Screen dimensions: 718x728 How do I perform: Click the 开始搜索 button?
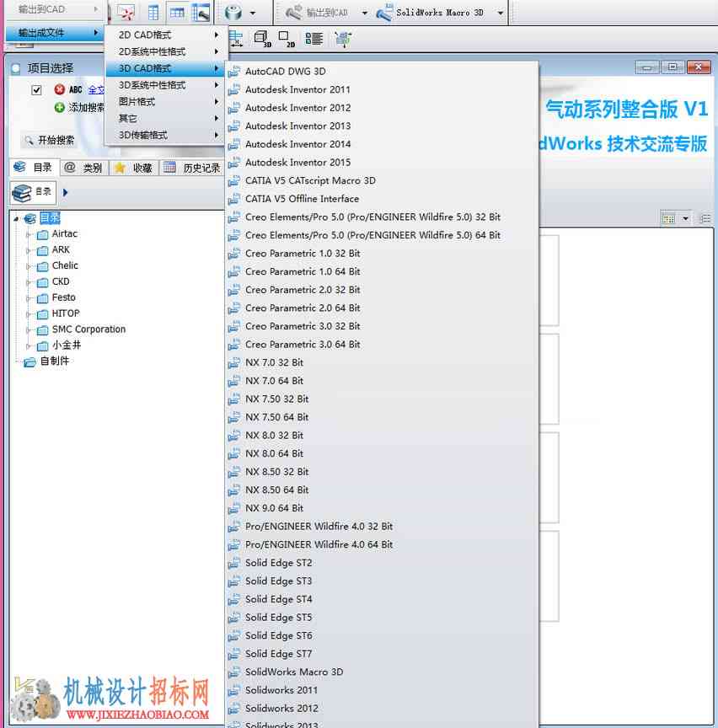[50, 140]
